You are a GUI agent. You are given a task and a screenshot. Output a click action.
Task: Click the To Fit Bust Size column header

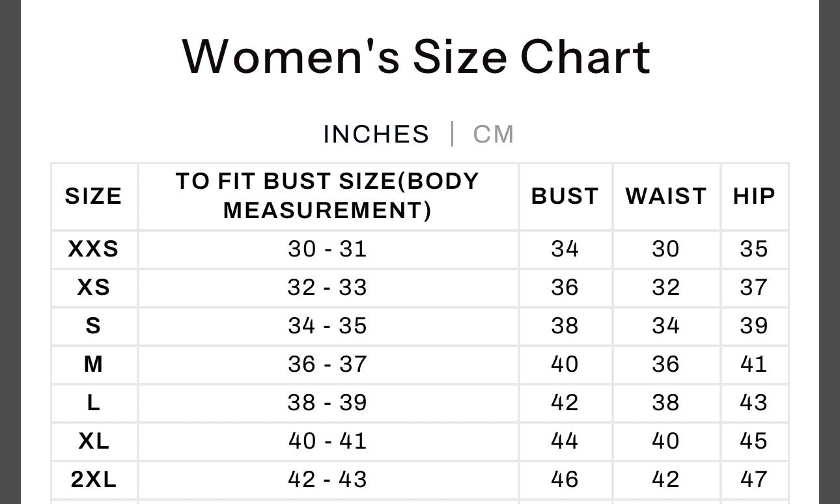[x=328, y=195]
